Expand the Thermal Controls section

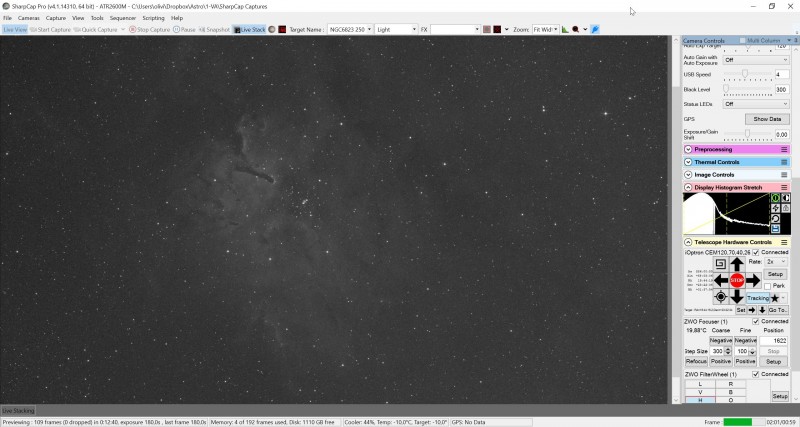pos(688,162)
